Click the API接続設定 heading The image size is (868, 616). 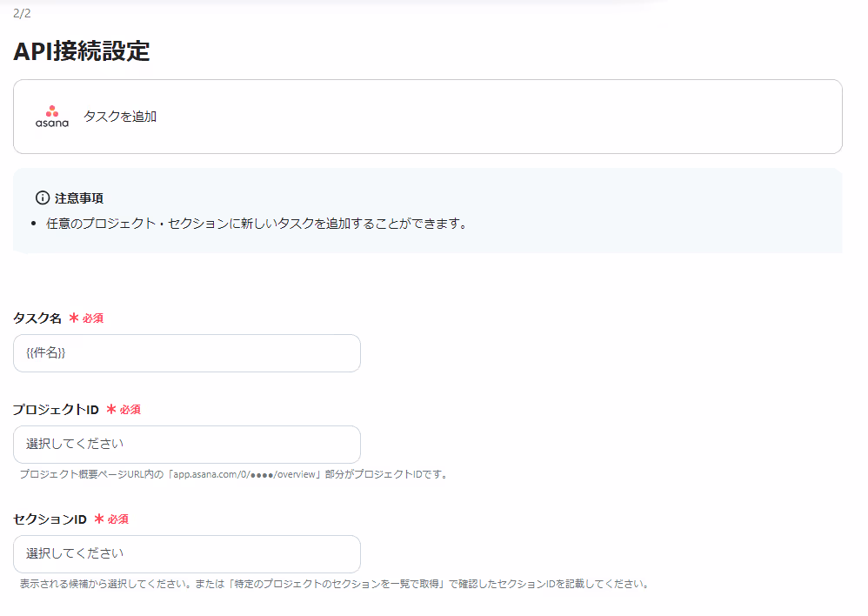82,51
